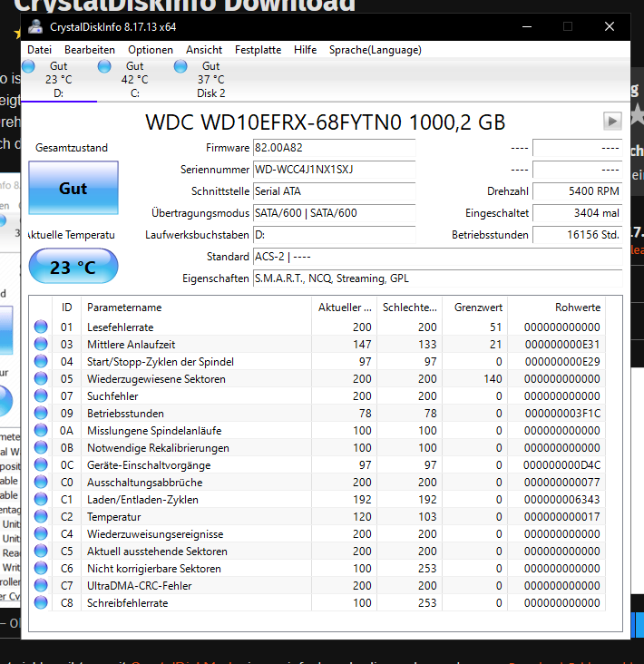The image size is (644, 664).
Task: Select the Temperatur parameter name
Action: [x=114, y=517]
